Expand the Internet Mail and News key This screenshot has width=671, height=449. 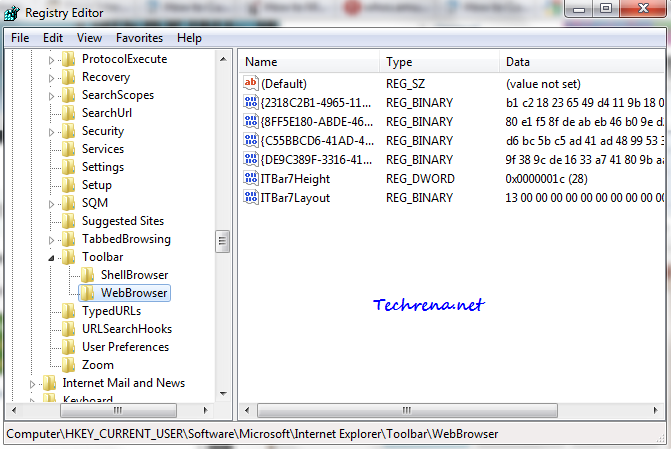pos(32,384)
